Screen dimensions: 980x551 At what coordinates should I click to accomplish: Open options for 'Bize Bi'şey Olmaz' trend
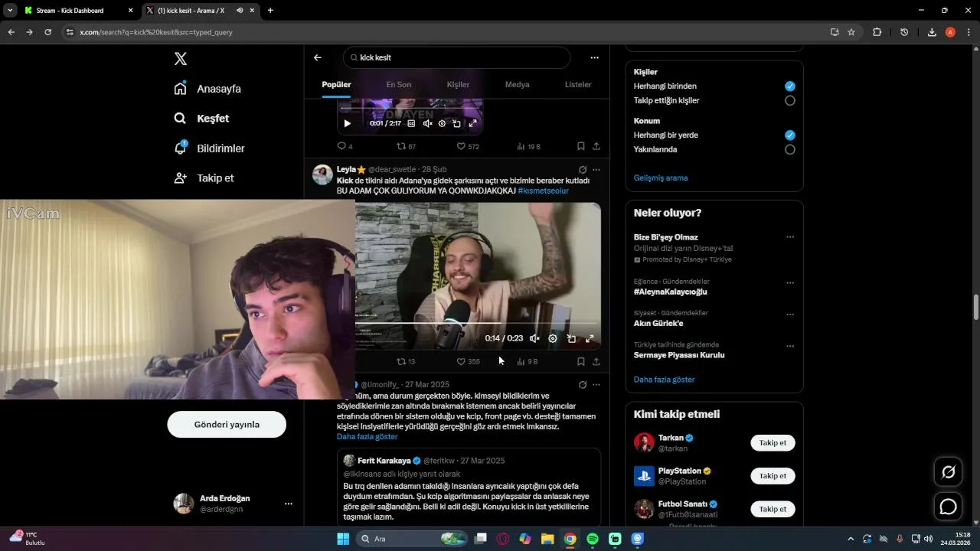coord(790,237)
